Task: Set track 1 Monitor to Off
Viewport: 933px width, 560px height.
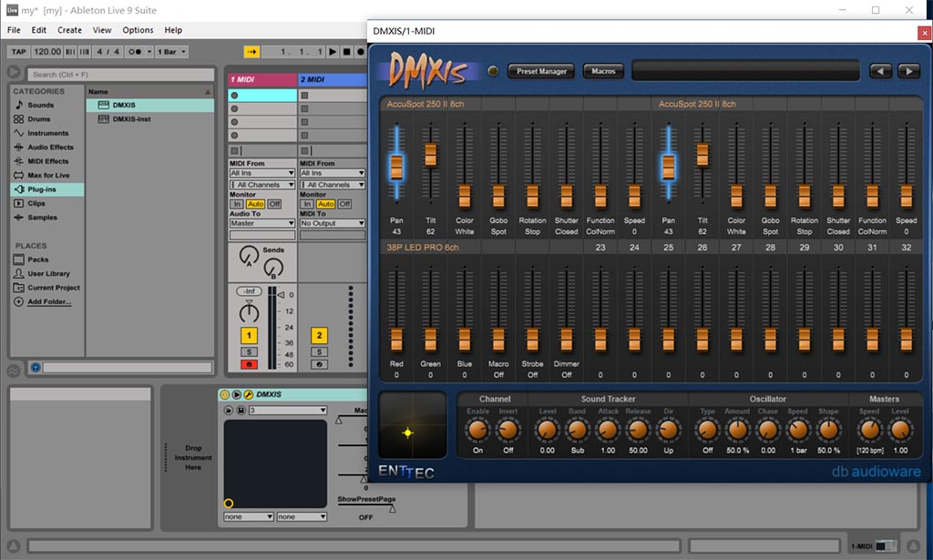Action: 273,204
